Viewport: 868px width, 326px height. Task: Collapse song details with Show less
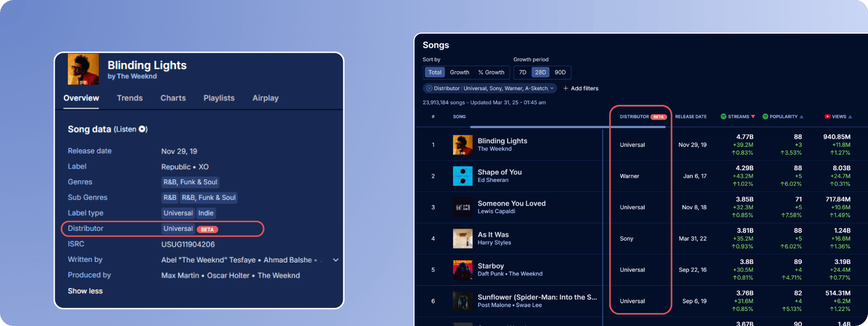point(85,291)
